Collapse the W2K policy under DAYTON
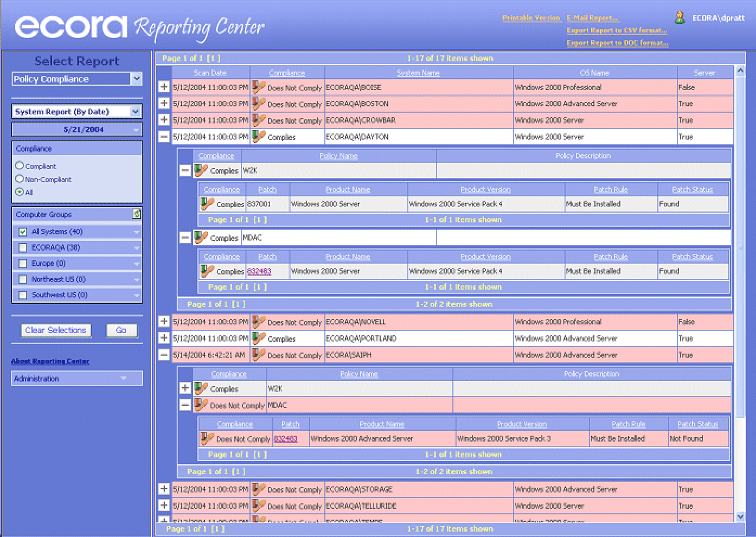756x537 pixels. 185,170
